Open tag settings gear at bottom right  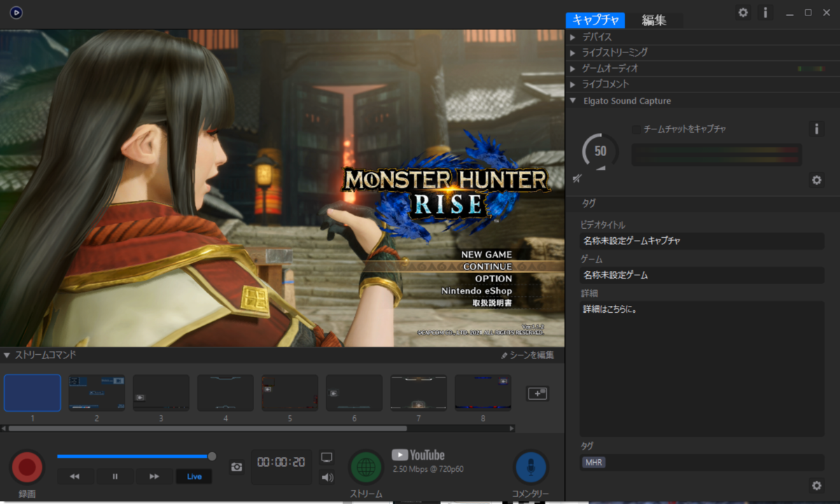tap(816, 485)
